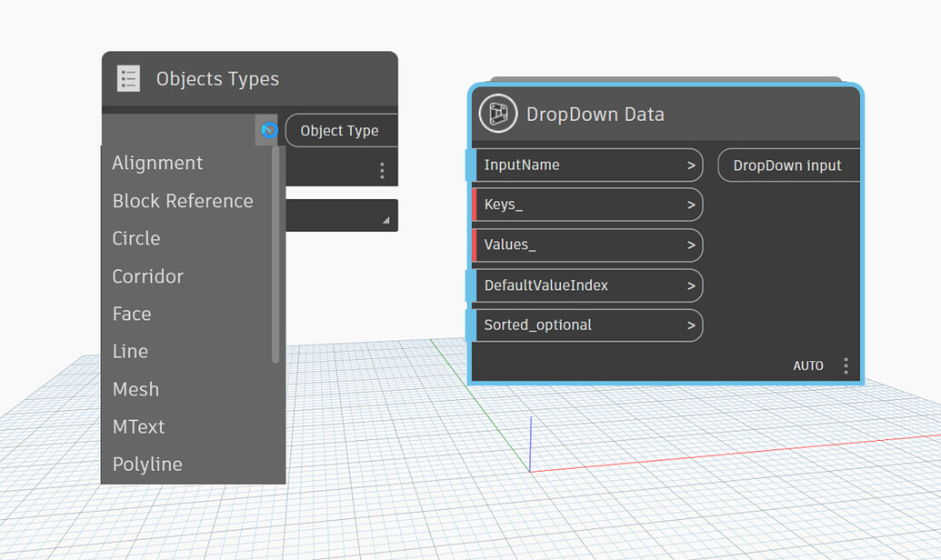Expand the Values_ input chevron

[x=689, y=245]
